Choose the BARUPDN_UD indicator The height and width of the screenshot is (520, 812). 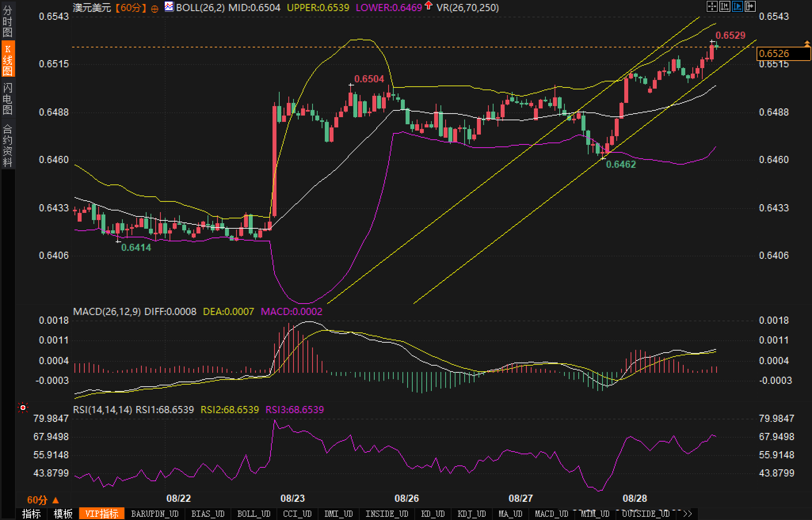(x=155, y=514)
